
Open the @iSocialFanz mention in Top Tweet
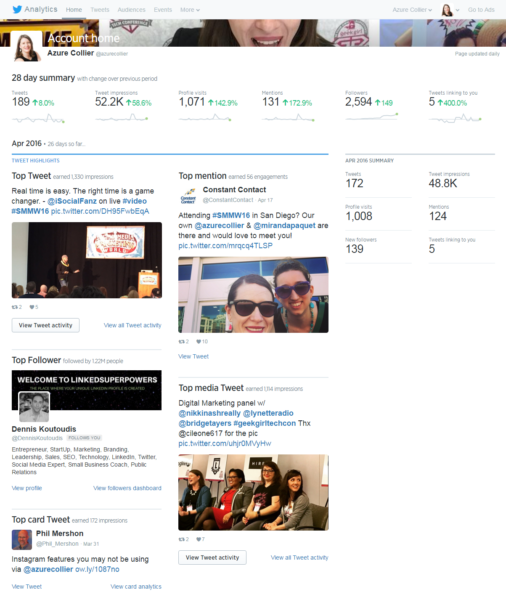point(72,201)
